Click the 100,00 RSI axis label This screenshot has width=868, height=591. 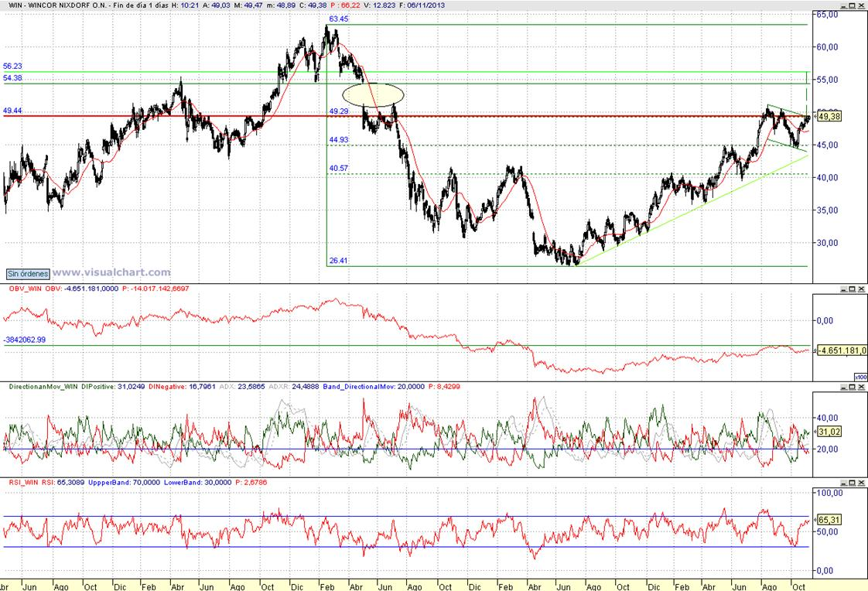point(830,493)
